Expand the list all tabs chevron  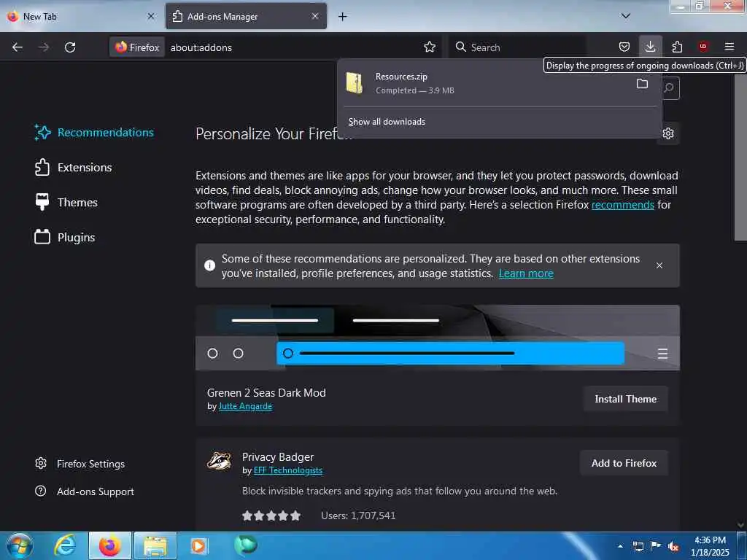(x=625, y=16)
